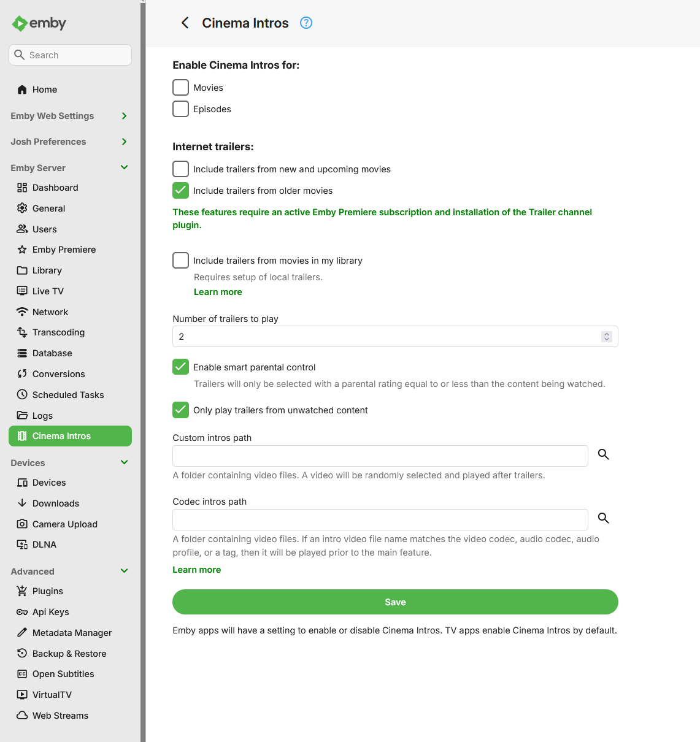The width and height of the screenshot is (700, 742).
Task: Open Scheduled Tasks clock icon
Action: pos(22,394)
